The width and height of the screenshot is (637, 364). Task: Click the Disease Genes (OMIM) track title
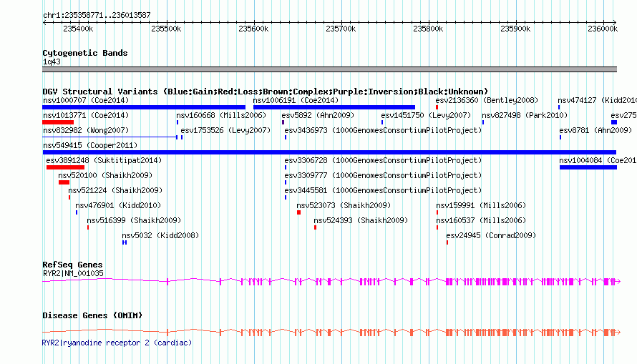(x=92, y=315)
